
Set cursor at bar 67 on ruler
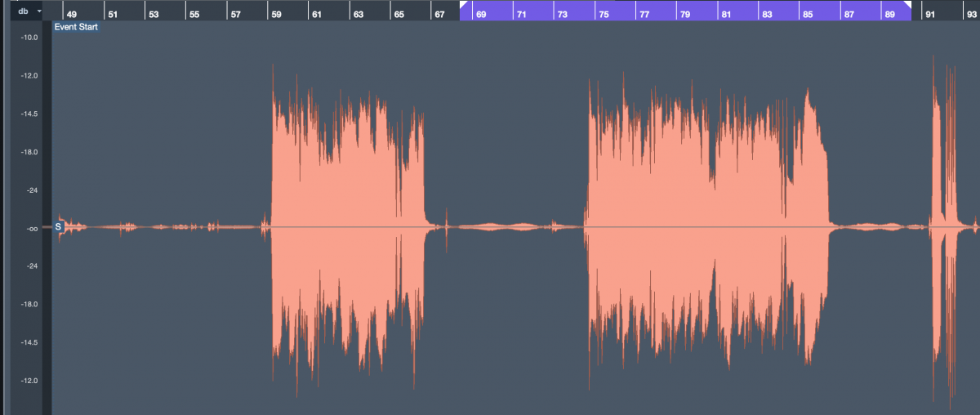point(439,15)
